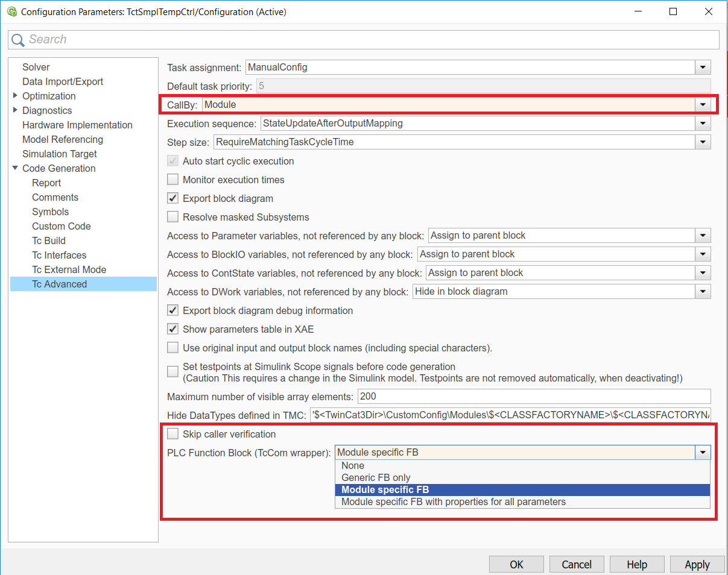Select Module specific FB option
Image resolution: width=728 pixels, height=575 pixels.
[522, 489]
